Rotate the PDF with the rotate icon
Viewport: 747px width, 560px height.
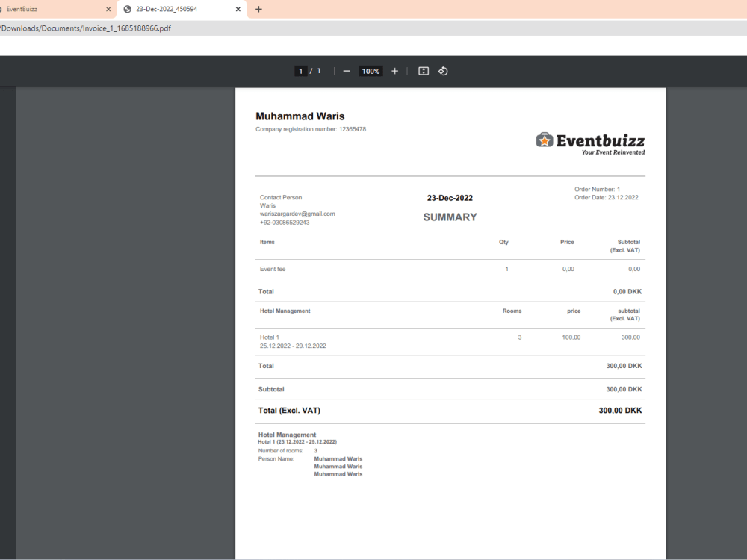pos(443,71)
